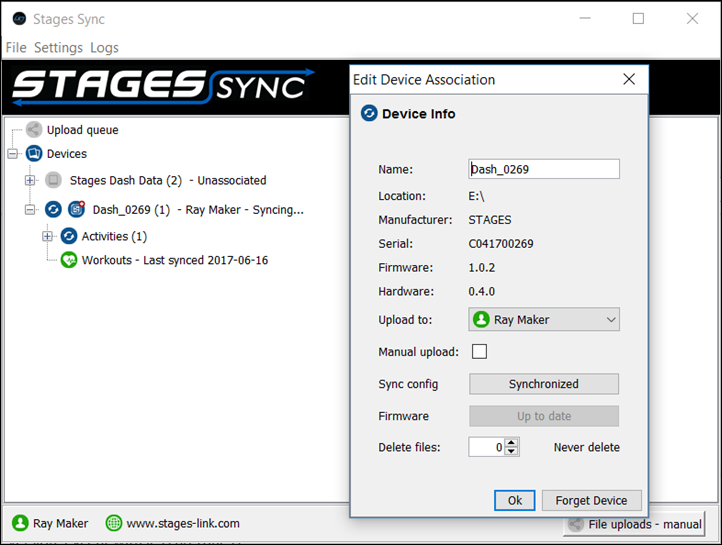The height and width of the screenshot is (545, 722).
Task: Open the Logs menu
Action: (104, 47)
